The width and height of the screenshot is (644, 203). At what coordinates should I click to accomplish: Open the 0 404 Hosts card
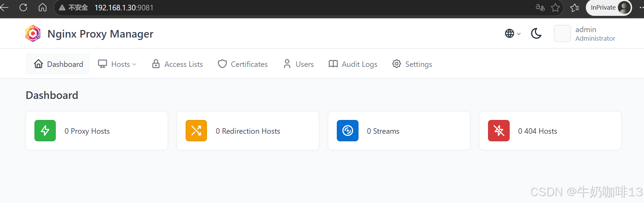550,131
